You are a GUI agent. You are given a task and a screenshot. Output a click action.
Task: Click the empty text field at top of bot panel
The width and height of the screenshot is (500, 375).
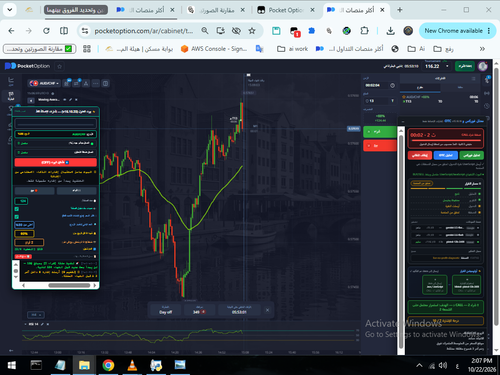[x=56, y=124]
